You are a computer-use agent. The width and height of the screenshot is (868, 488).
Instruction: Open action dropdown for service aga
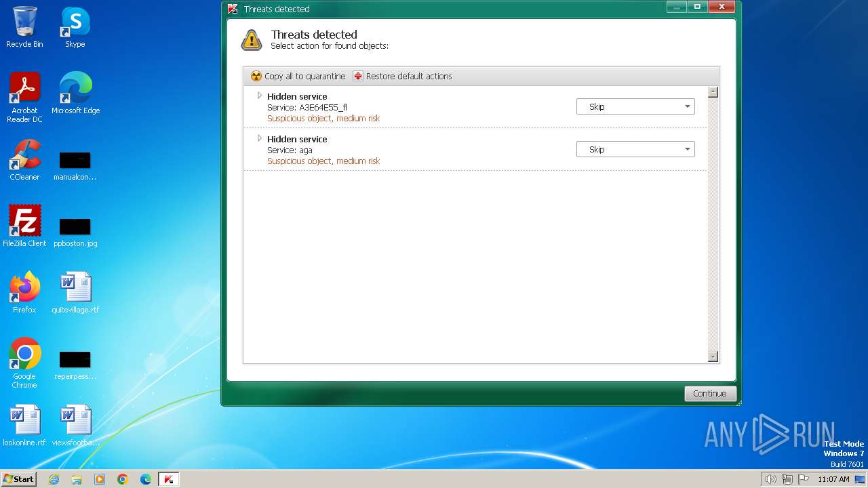(635, 149)
